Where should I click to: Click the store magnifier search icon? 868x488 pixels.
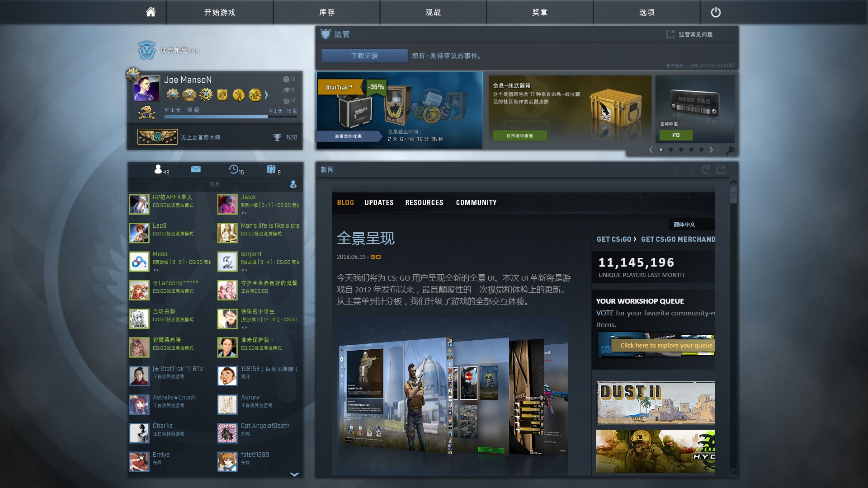pyautogui.click(x=730, y=150)
